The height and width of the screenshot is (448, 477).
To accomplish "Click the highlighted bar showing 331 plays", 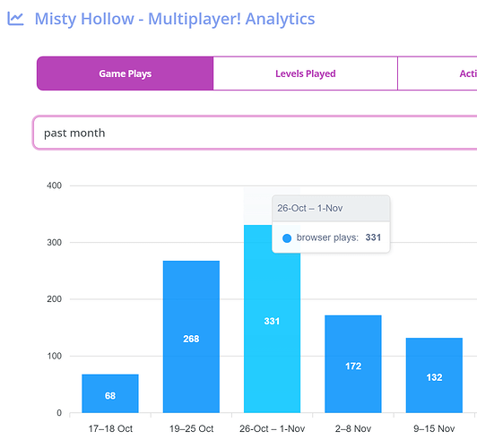I will click(272, 319).
